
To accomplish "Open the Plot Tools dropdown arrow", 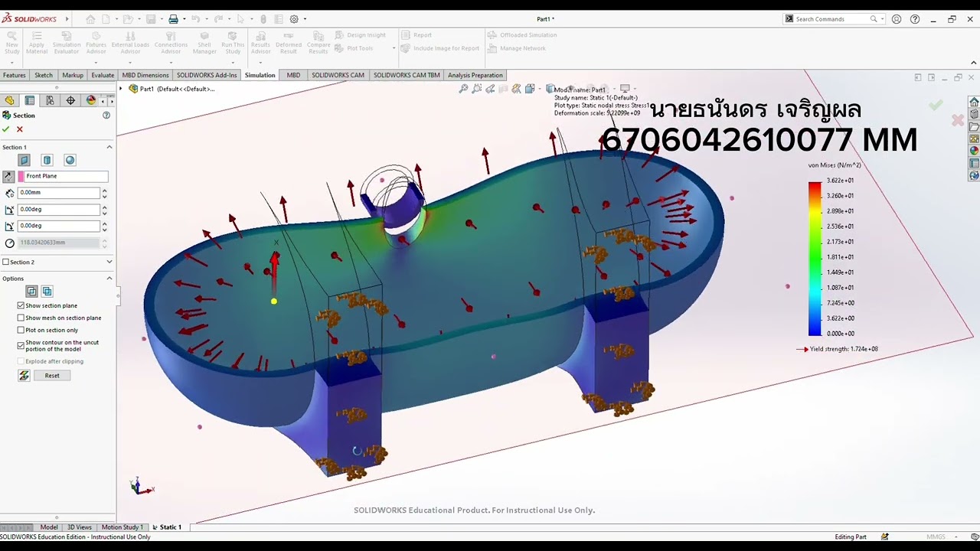I will pyautogui.click(x=394, y=48).
